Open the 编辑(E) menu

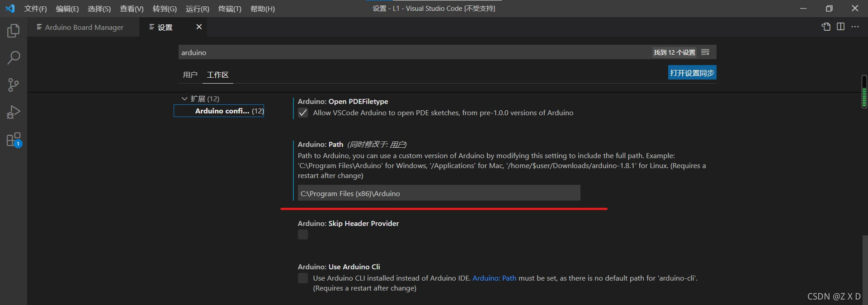click(67, 9)
